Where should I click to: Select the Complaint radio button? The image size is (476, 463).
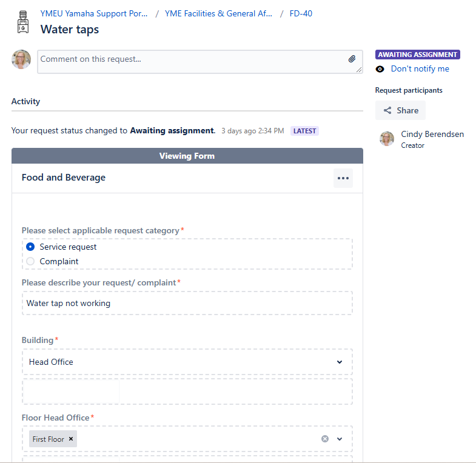click(30, 261)
